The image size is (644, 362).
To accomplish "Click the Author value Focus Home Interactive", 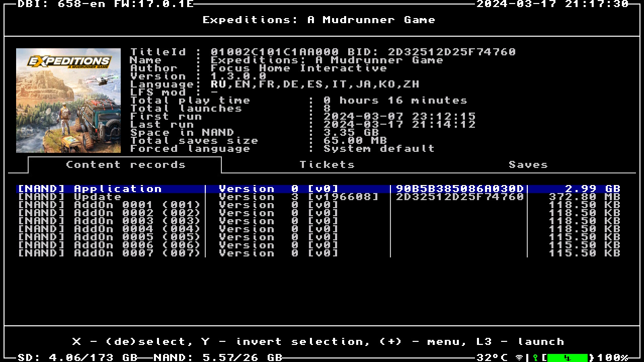I will (x=299, y=68).
